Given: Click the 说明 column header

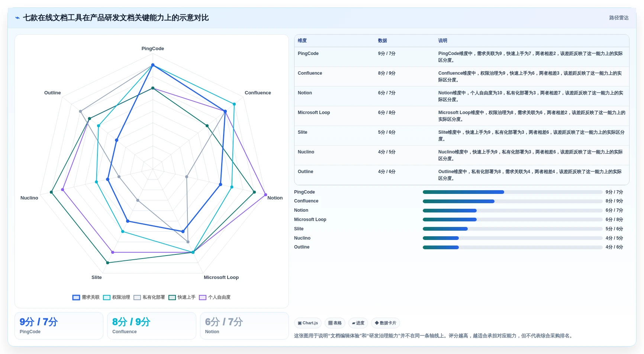Looking at the screenshot, I should pos(442,40).
